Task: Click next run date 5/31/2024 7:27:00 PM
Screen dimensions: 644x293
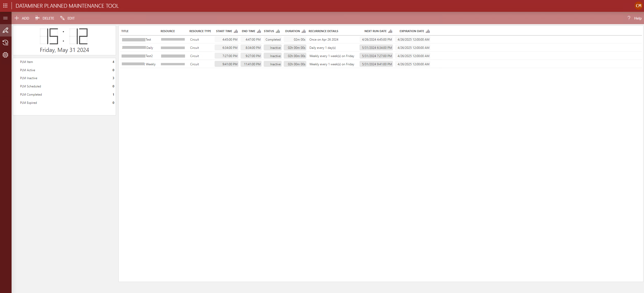Action: pos(376,56)
